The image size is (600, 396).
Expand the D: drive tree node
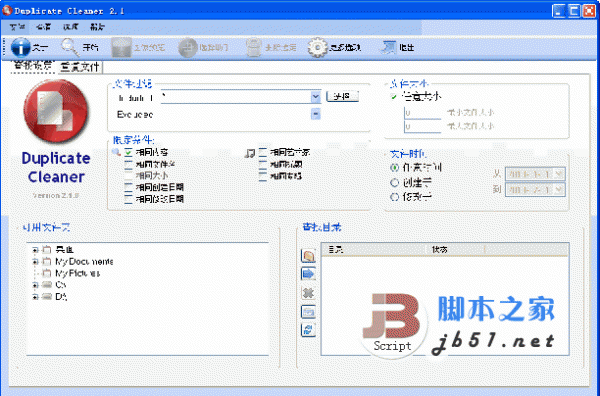pyautogui.click(x=35, y=297)
